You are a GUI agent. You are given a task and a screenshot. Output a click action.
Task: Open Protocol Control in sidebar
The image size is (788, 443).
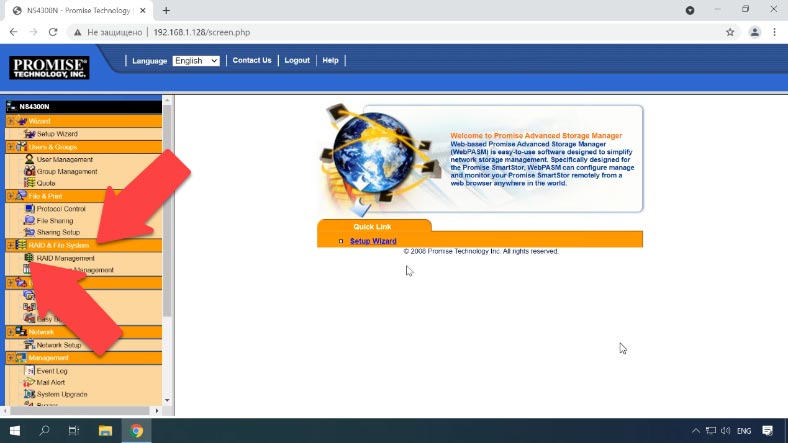pos(61,209)
